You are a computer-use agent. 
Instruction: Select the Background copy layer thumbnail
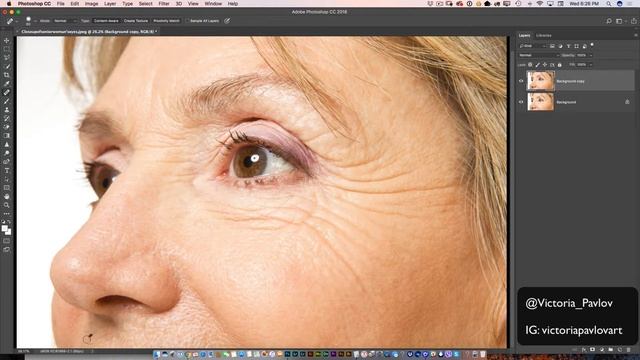coord(540,80)
